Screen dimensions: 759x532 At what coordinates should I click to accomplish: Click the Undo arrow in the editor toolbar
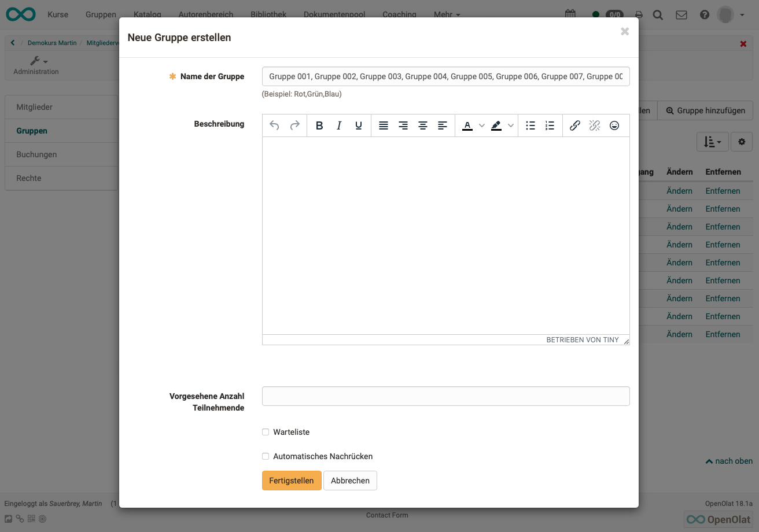pyautogui.click(x=274, y=125)
